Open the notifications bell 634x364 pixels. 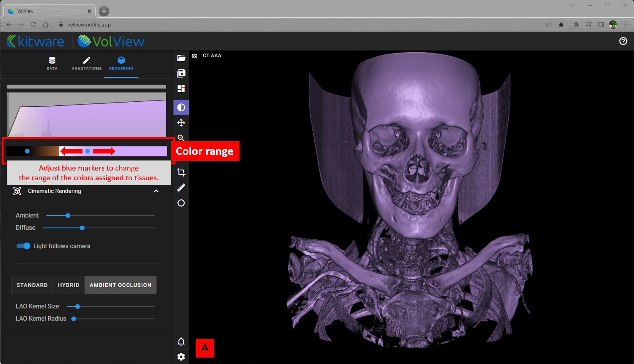pos(181,341)
